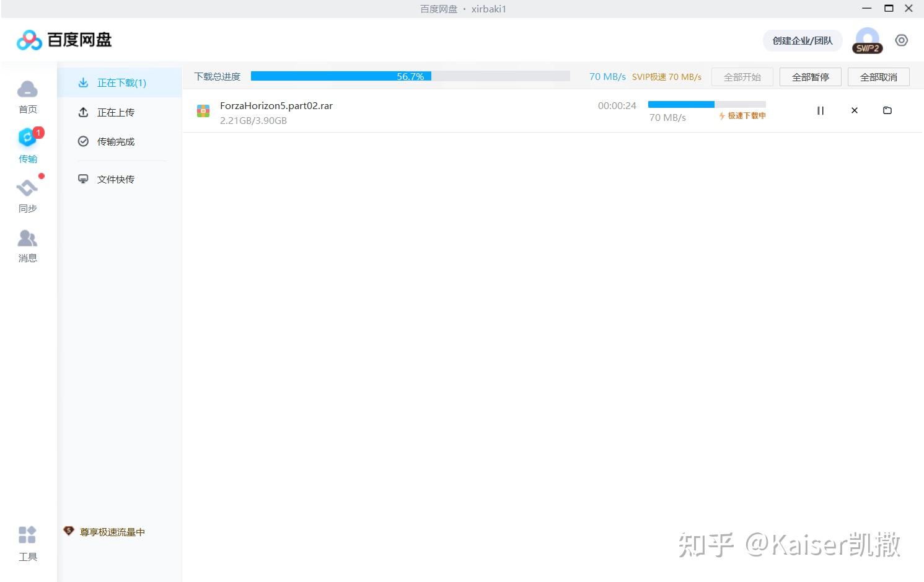
Task: Click the 2.21GB/3.90GB size text
Action: pos(253,121)
